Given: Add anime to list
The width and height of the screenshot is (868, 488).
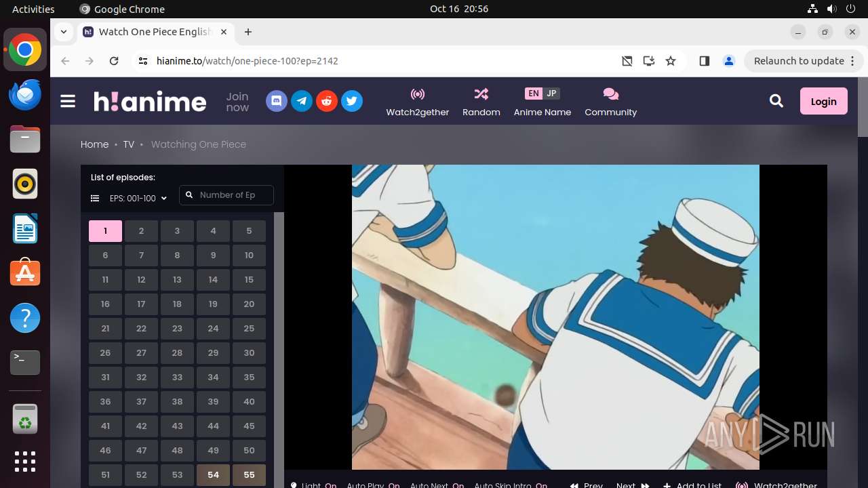Looking at the screenshot, I should (692, 485).
